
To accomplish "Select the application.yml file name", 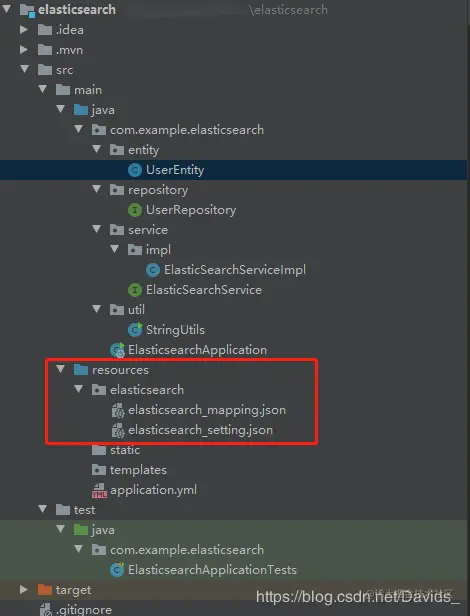I will pyautogui.click(x=153, y=490).
